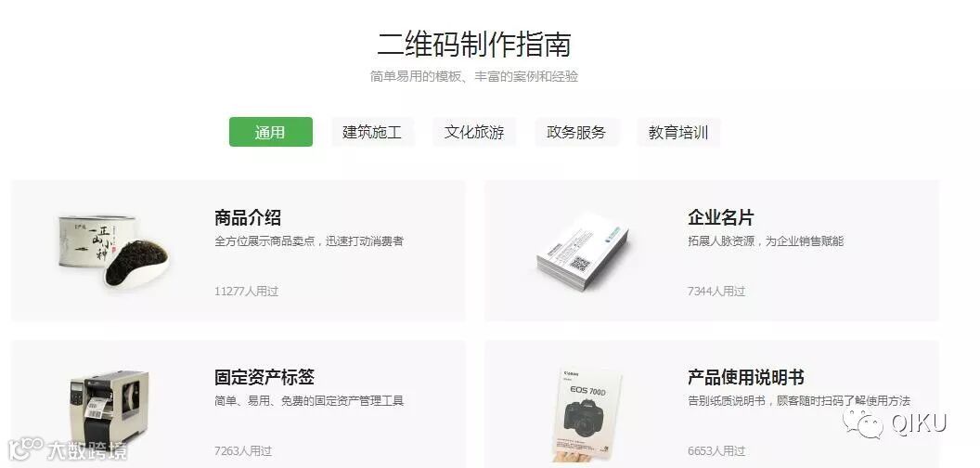Open the 文化旅游 tab

[x=473, y=132]
